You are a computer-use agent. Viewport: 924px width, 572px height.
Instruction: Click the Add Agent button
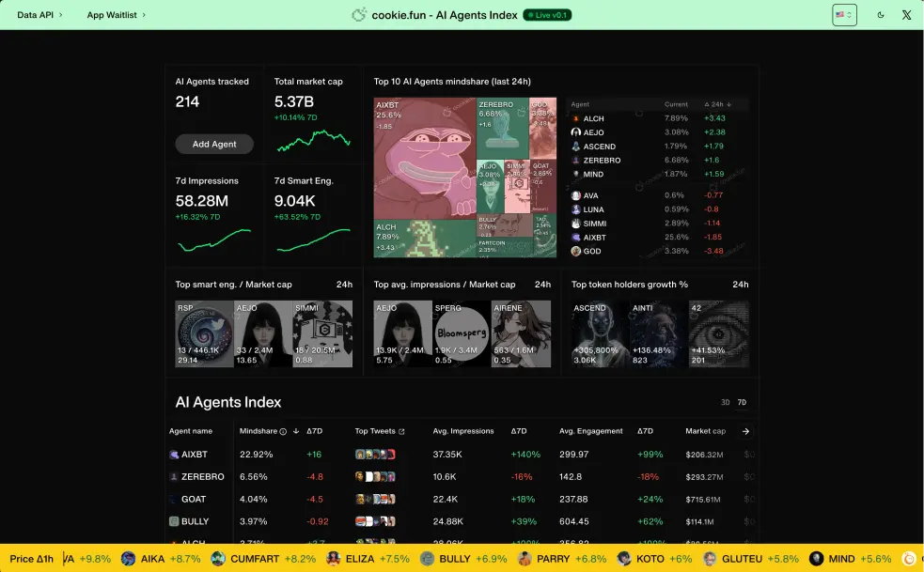214,144
